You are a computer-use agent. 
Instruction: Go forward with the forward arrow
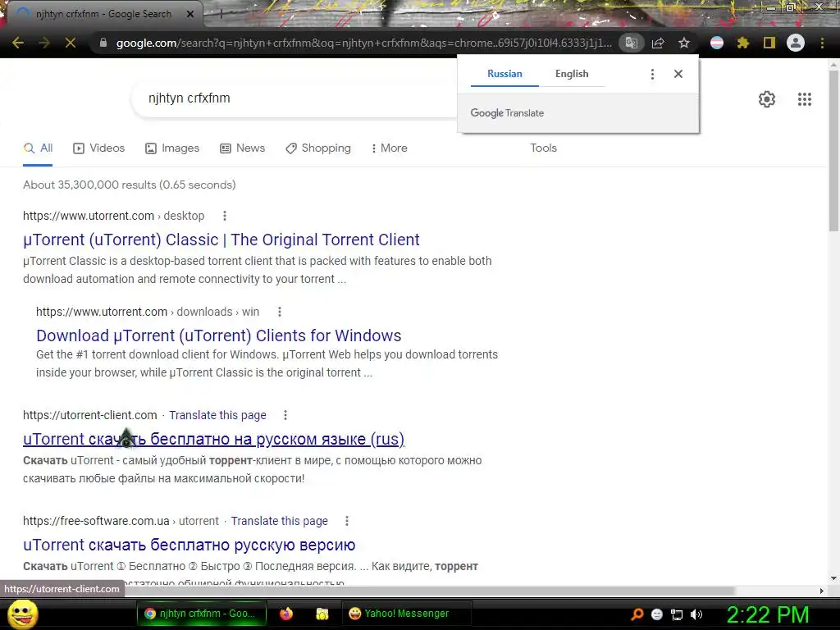click(x=44, y=43)
